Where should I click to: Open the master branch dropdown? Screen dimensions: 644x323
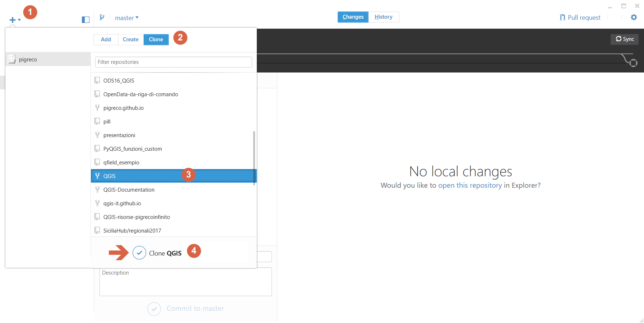pos(126,18)
